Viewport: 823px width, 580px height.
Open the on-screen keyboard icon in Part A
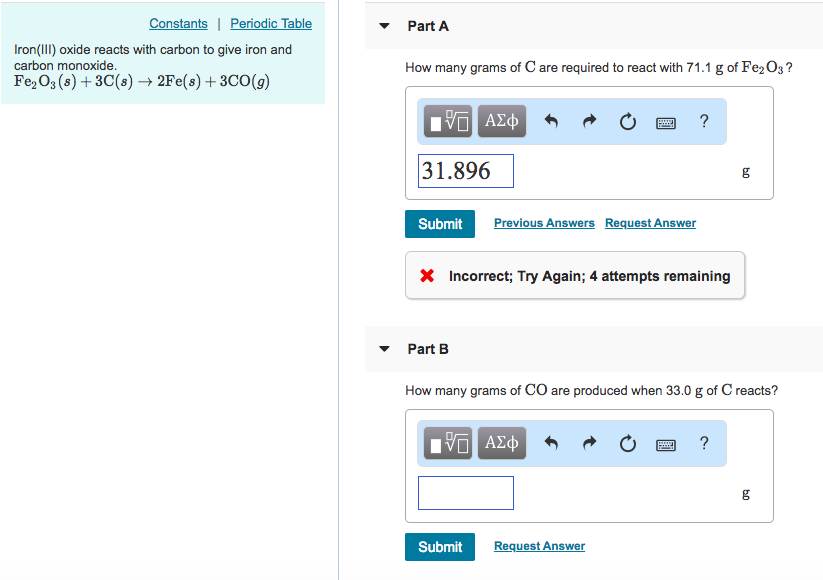coord(666,121)
